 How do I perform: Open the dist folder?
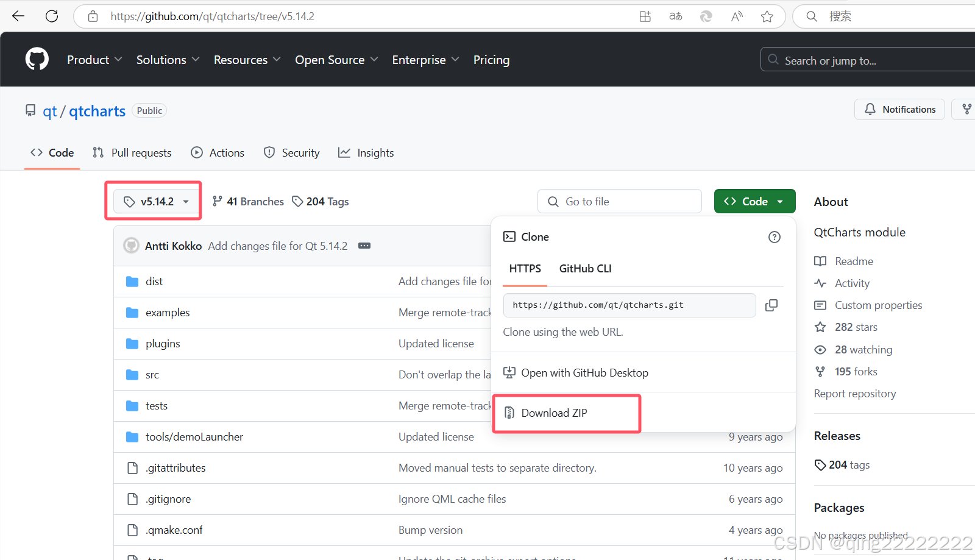pyautogui.click(x=154, y=282)
